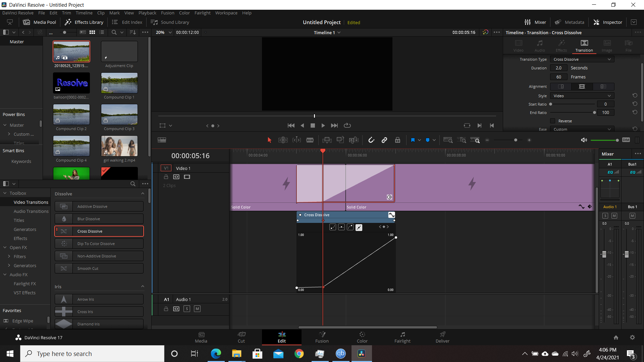The width and height of the screenshot is (644, 362).
Task: Adjust the timeline zoom slider
Action: (516, 140)
